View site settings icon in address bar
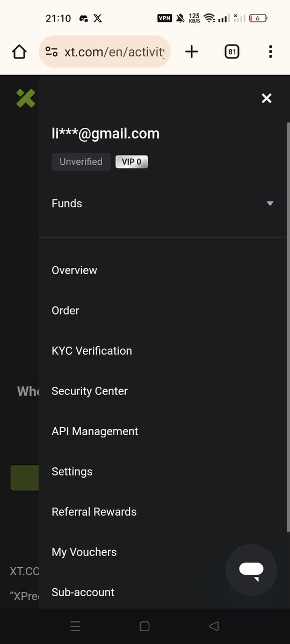Image resolution: width=290 pixels, height=644 pixels. click(52, 52)
